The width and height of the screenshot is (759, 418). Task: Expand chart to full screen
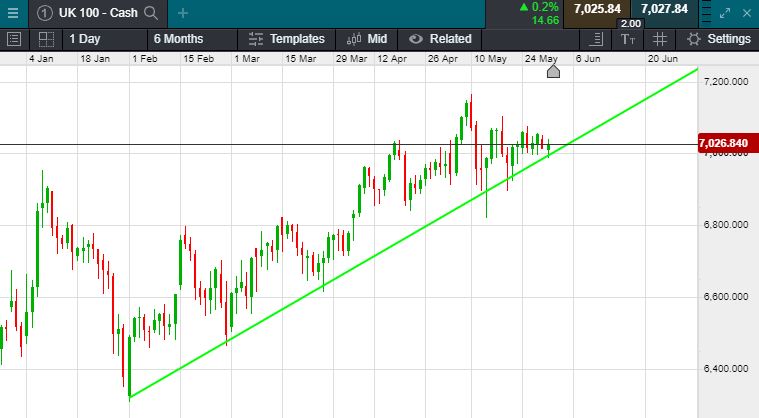coord(725,14)
